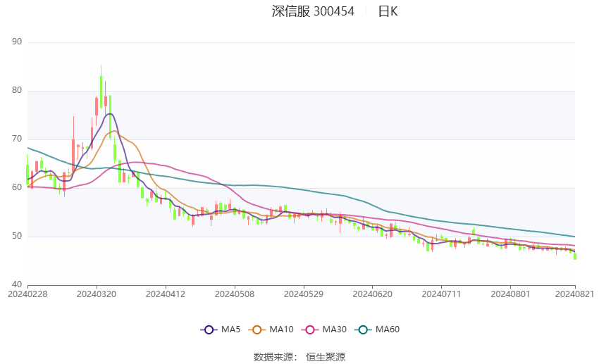Click the y-axis value 80

17,90
